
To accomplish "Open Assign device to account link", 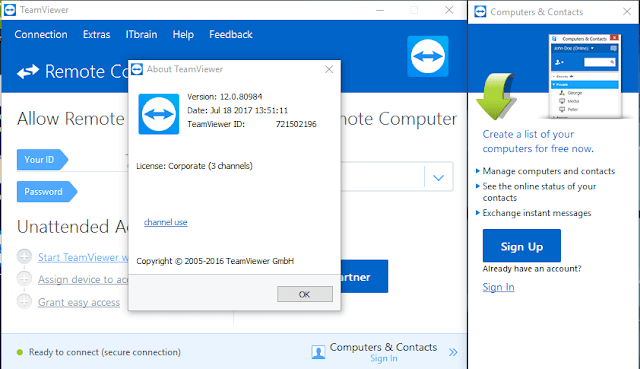I will [x=83, y=280].
